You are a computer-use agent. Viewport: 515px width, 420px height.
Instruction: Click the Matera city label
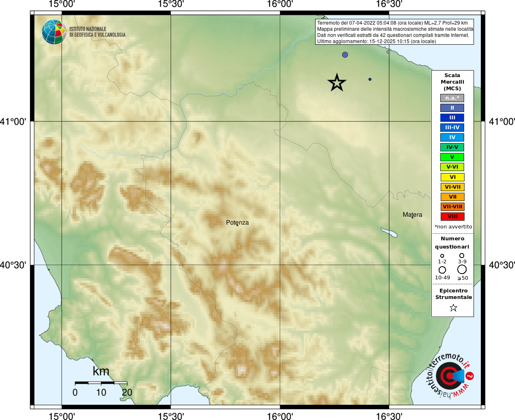tap(412, 215)
